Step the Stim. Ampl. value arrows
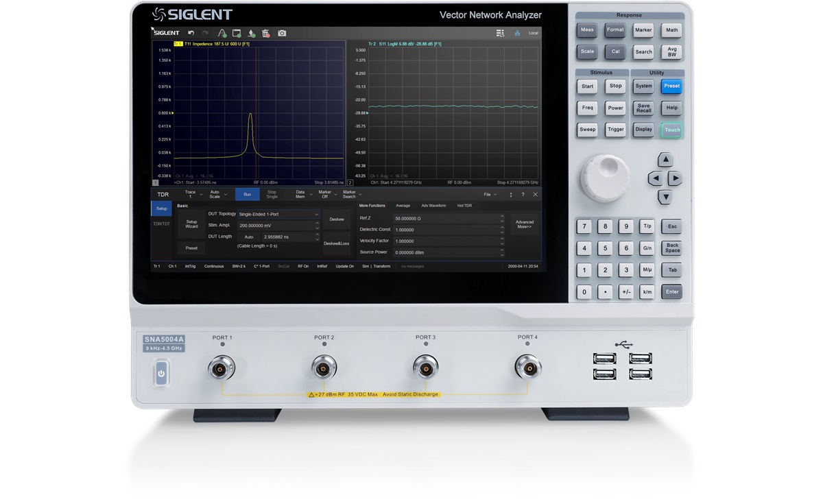 click(317, 225)
